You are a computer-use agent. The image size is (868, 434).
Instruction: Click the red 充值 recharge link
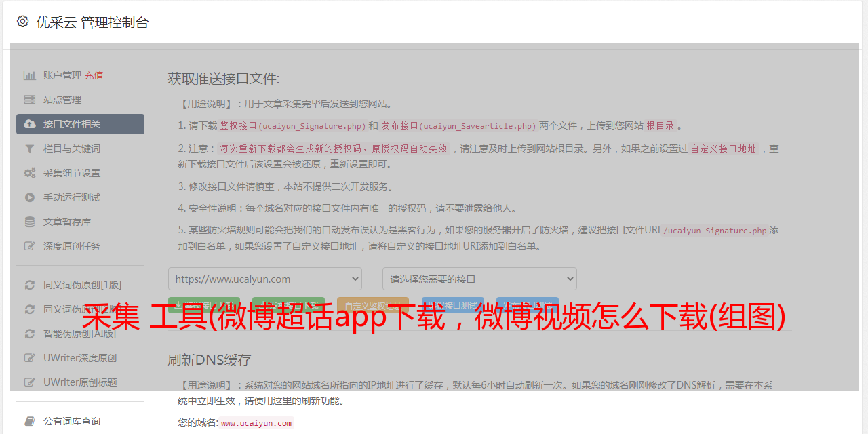point(94,75)
